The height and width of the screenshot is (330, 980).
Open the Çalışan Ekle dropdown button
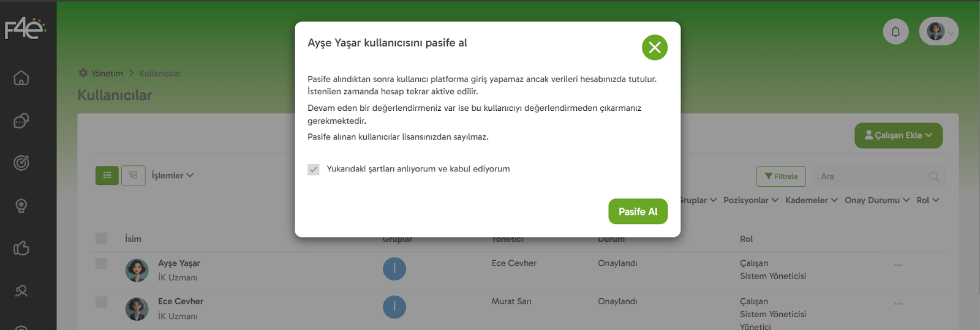pos(898,135)
